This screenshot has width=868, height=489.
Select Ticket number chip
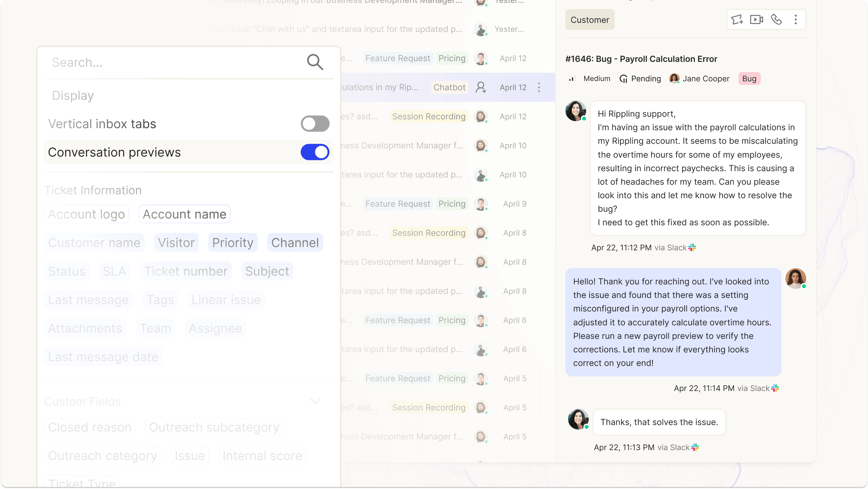(x=186, y=271)
